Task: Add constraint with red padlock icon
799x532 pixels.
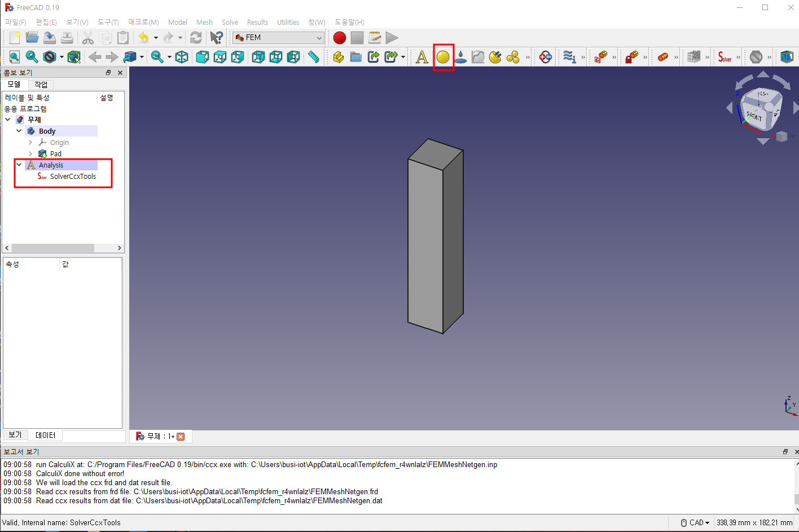Action: (x=632, y=57)
